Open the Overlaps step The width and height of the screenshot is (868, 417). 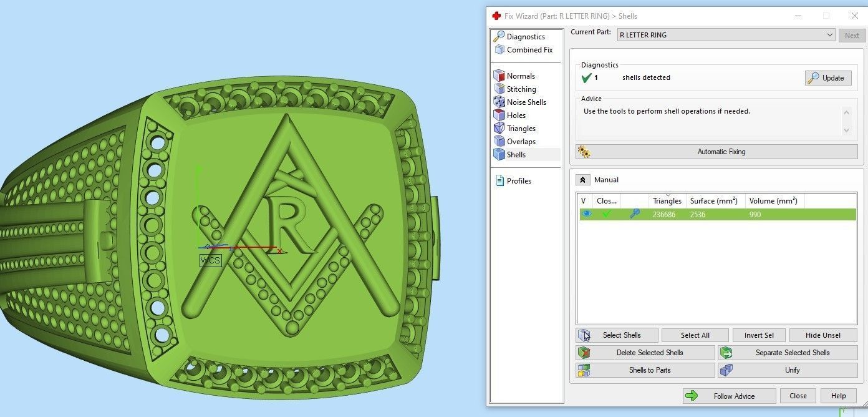(521, 142)
